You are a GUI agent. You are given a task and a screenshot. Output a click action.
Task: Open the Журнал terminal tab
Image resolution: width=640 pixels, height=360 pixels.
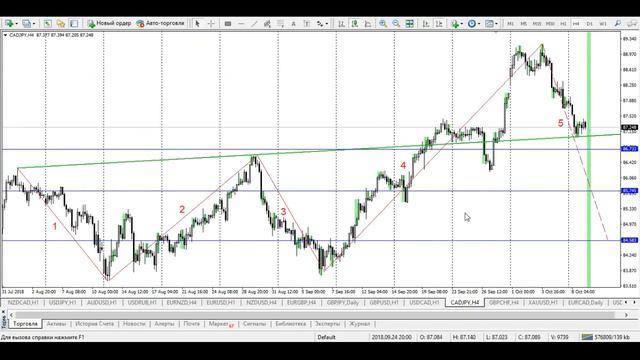point(360,324)
